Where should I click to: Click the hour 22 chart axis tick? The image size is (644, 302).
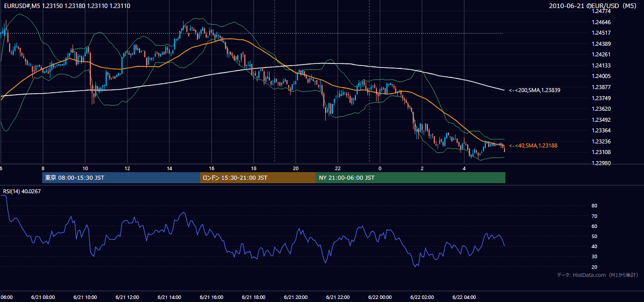(x=338, y=169)
